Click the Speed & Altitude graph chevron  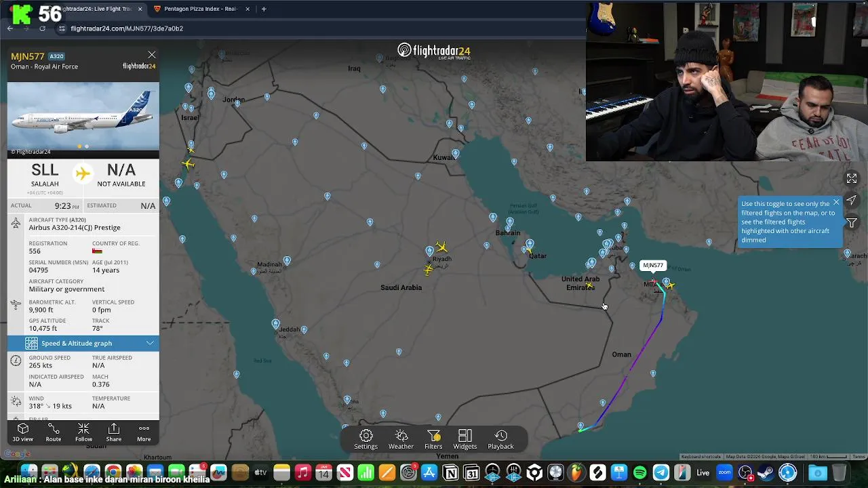coord(150,343)
